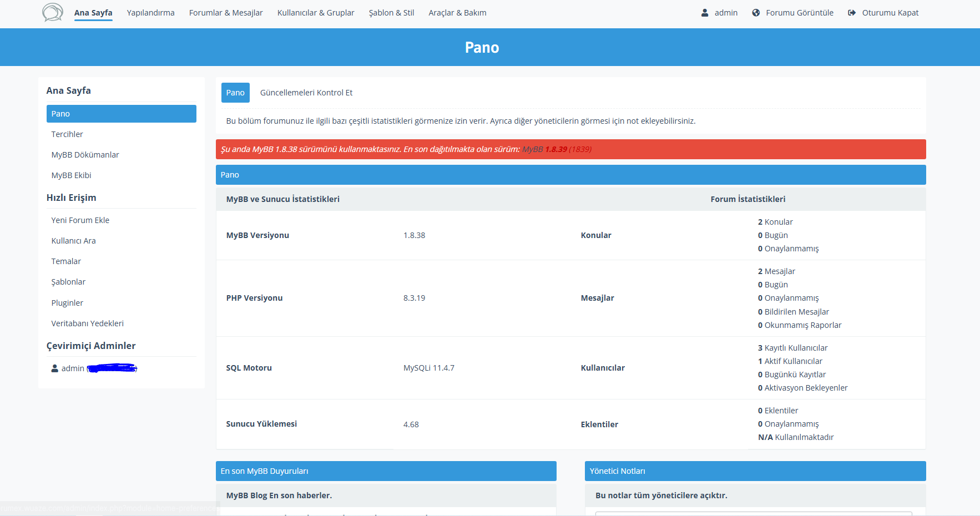The height and width of the screenshot is (516, 980).
Task: Click 0 Okunmamış Raporlar statistic
Action: 800,325
